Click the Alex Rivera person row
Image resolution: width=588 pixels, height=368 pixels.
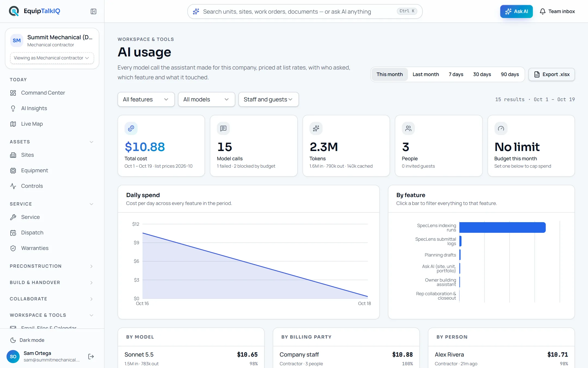[x=501, y=358]
